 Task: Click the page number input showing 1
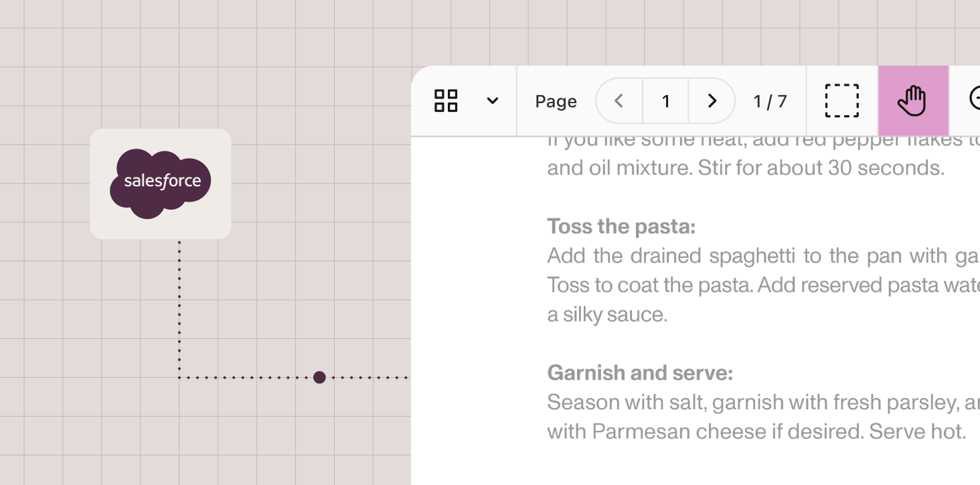click(665, 101)
